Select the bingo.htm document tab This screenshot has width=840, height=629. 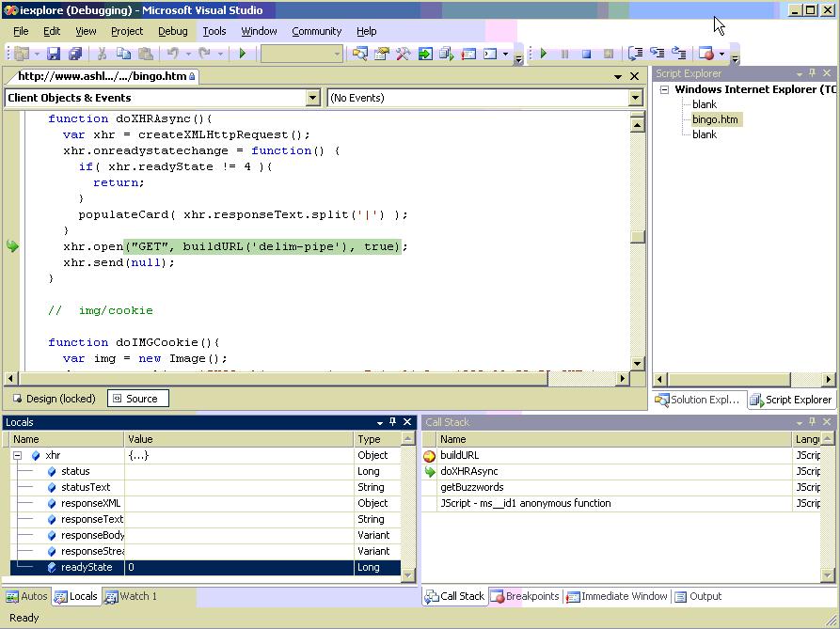click(x=103, y=76)
